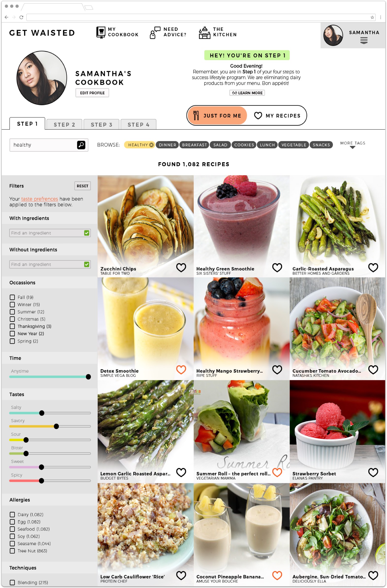Confirm the With Ingredients green check
Viewport: 387px width, 588px height.
coord(87,233)
